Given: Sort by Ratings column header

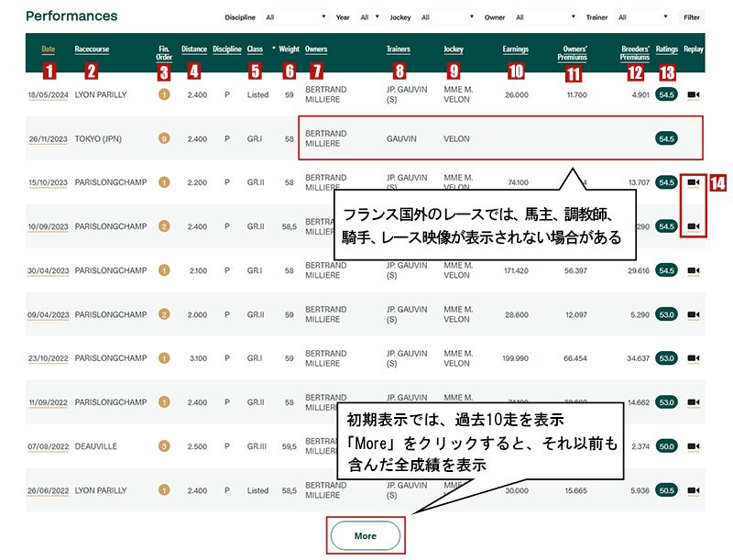Looking at the screenshot, I should 667,49.
